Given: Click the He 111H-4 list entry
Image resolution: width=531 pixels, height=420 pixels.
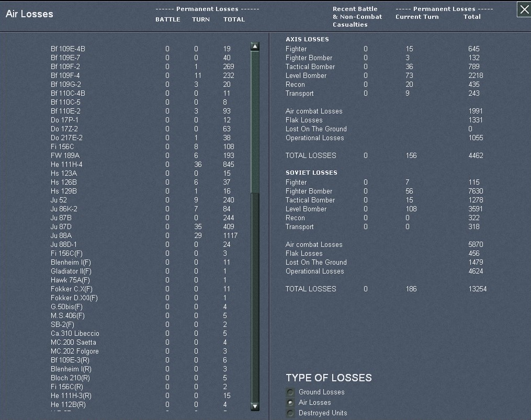Looking at the screenshot, I should tap(66, 165).
